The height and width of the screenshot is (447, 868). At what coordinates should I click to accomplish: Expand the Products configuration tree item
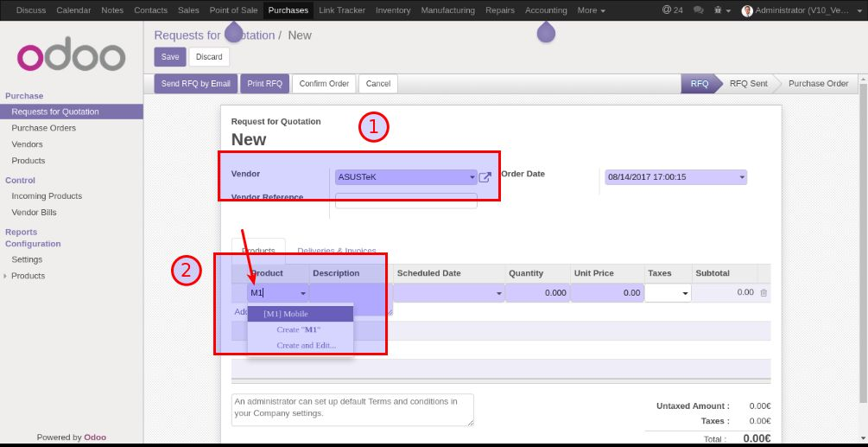coord(6,276)
